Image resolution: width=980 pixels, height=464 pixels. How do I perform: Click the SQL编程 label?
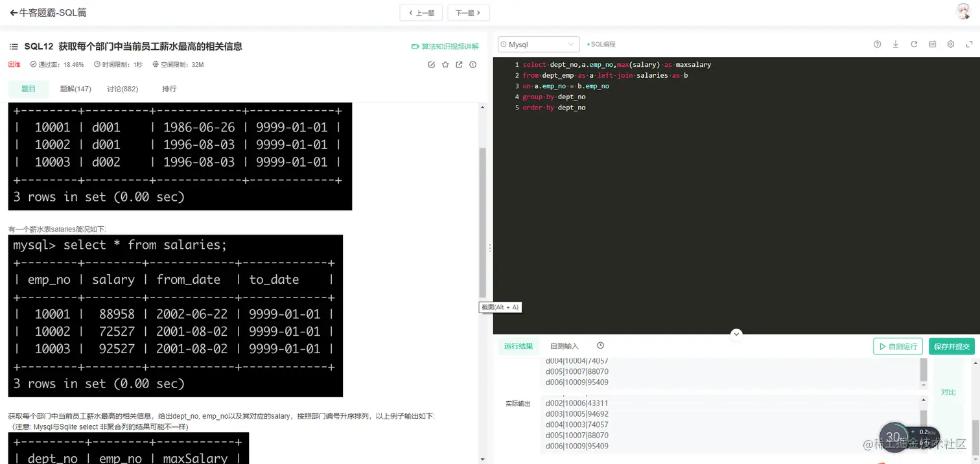(601, 44)
